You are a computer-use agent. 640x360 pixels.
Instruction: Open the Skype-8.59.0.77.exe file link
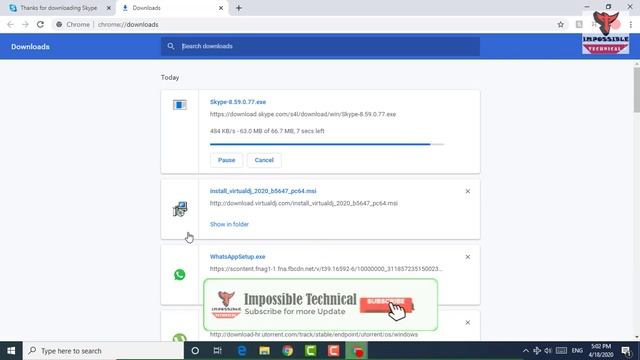238,102
